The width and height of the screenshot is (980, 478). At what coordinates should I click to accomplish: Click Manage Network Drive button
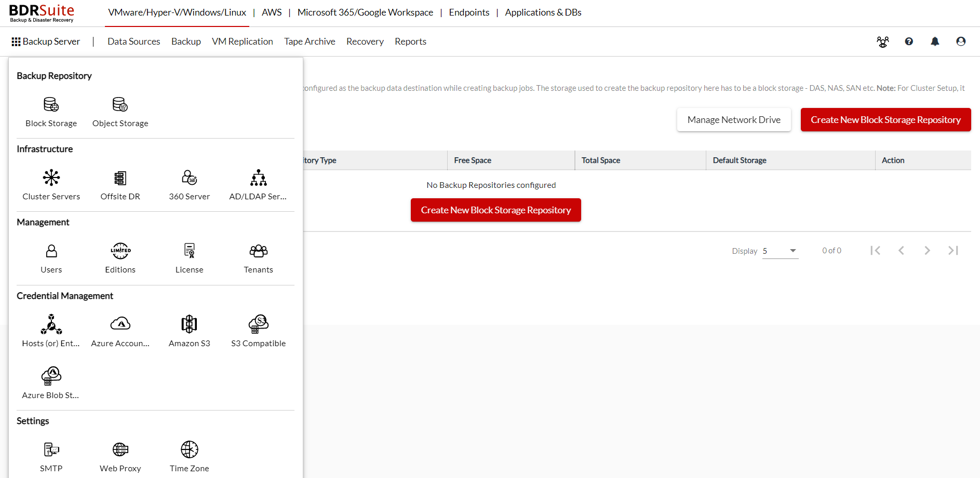[x=734, y=120]
